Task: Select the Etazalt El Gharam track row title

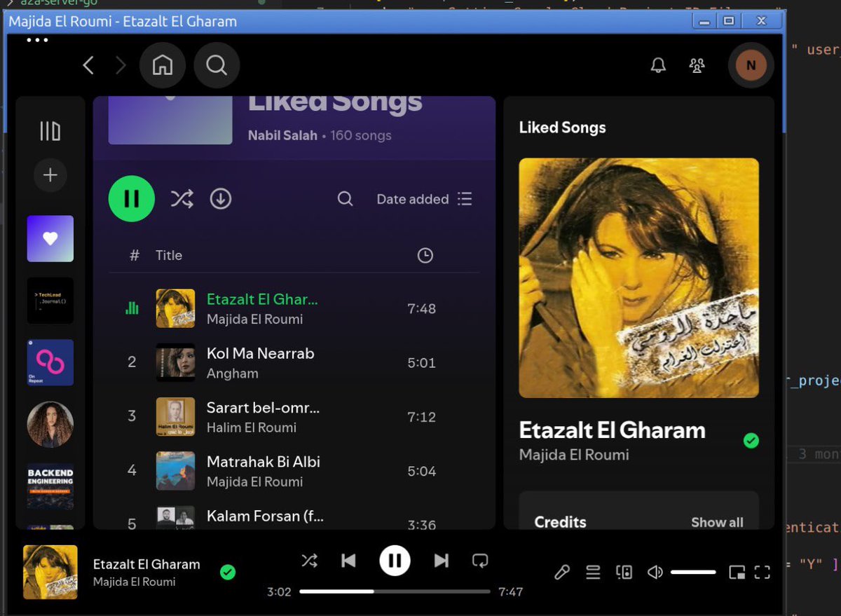Action: [x=262, y=299]
